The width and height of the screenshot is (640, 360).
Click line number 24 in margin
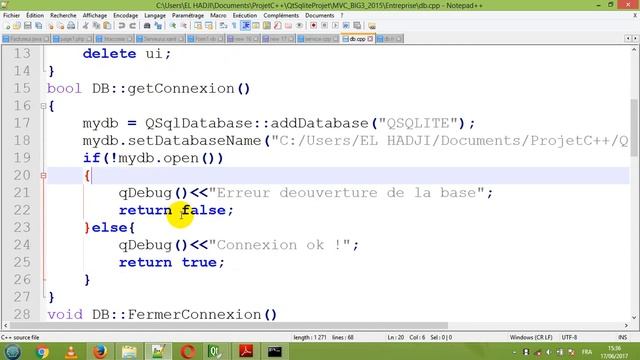tap(22, 245)
